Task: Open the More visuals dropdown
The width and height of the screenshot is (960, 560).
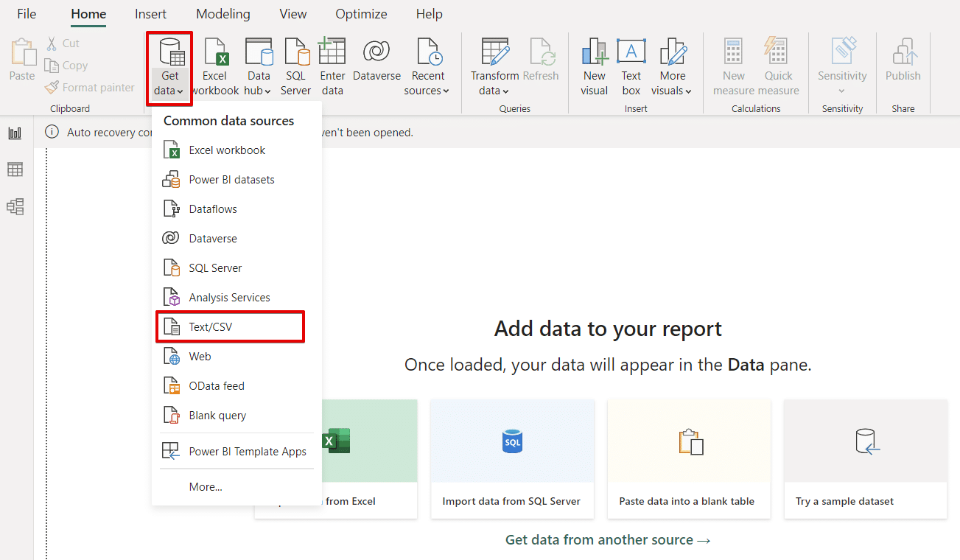Action: pyautogui.click(x=671, y=66)
